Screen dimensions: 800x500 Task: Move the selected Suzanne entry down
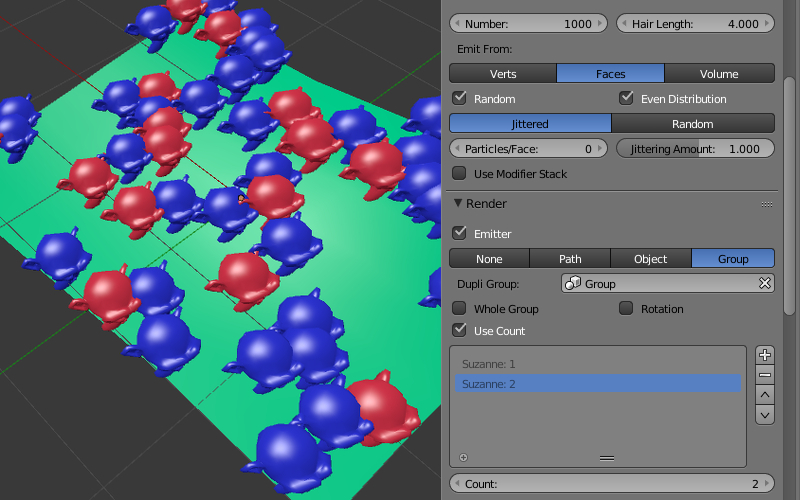765,414
